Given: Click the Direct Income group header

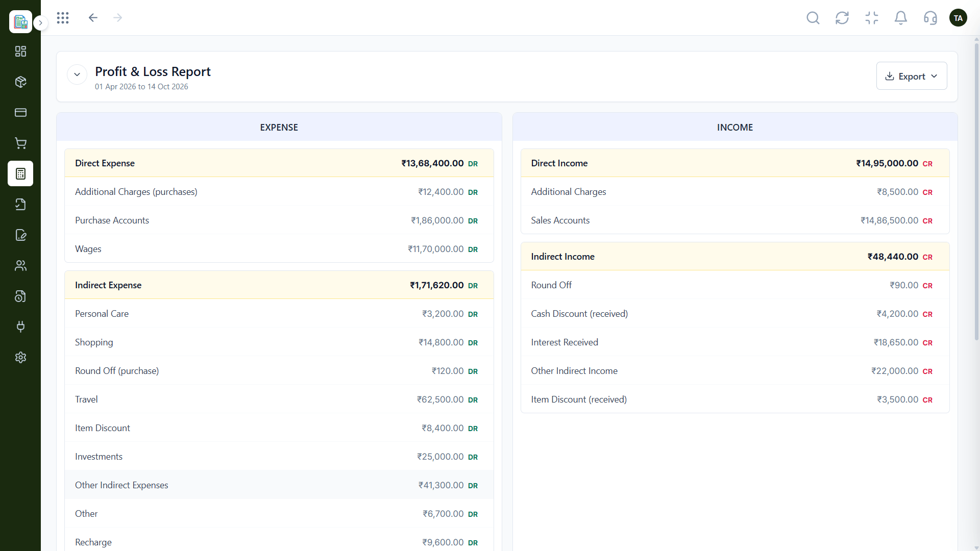Looking at the screenshot, I should (x=735, y=163).
